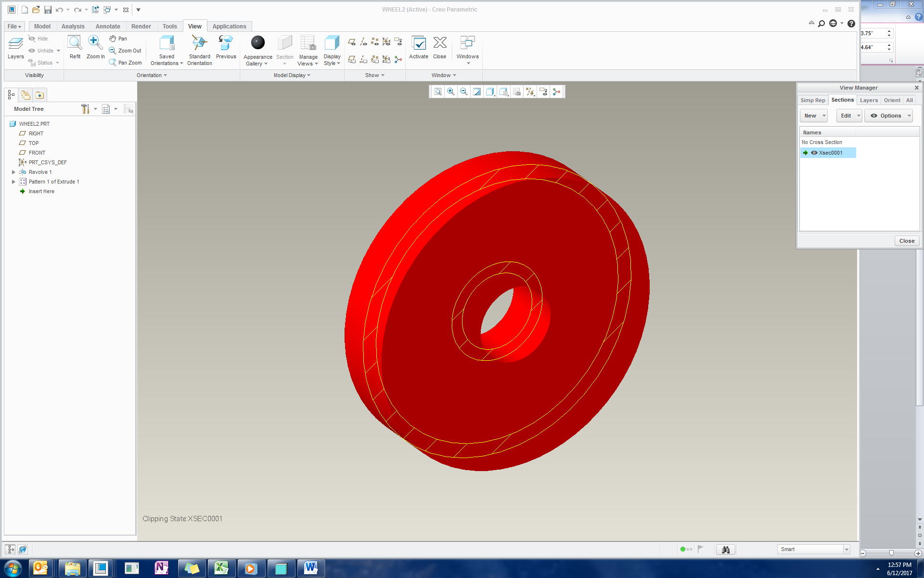Toggle Spin Center in graphics toolbar
The width and height of the screenshot is (924, 578).
[557, 92]
